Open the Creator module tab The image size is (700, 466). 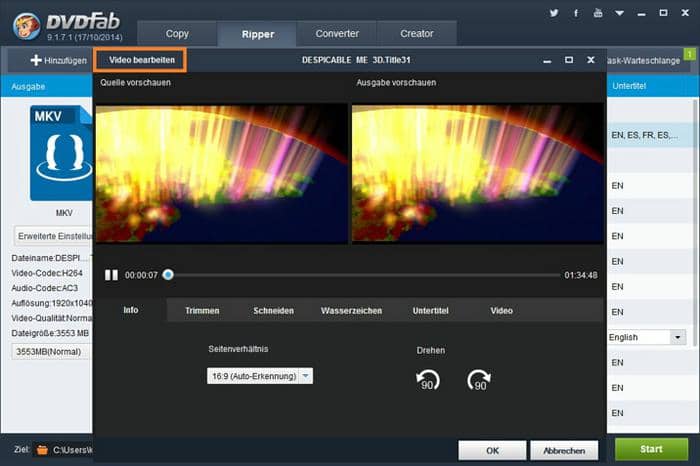point(417,33)
